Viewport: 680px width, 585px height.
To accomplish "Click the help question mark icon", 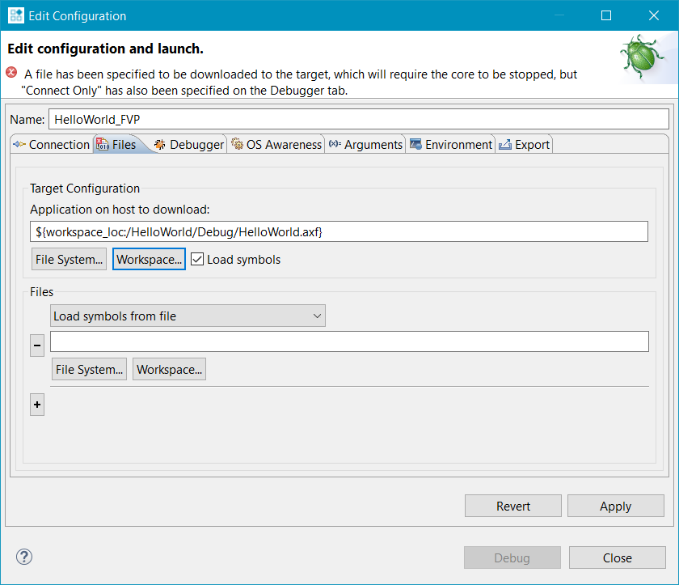I will click(x=25, y=557).
